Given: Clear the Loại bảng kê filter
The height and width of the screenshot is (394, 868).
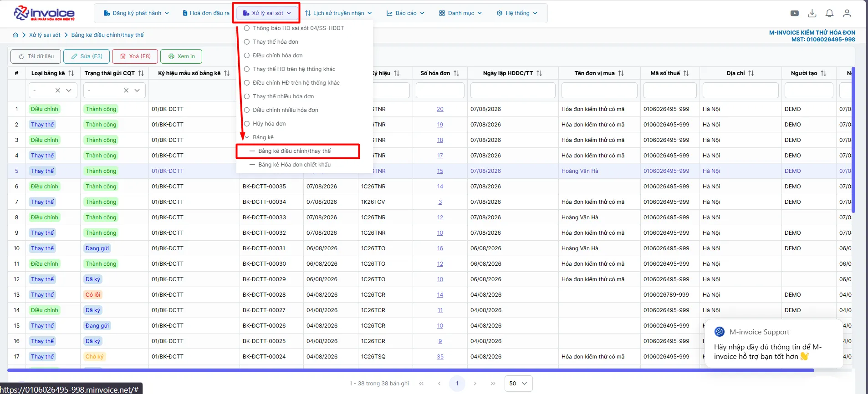Looking at the screenshot, I should (x=58, y=91).
